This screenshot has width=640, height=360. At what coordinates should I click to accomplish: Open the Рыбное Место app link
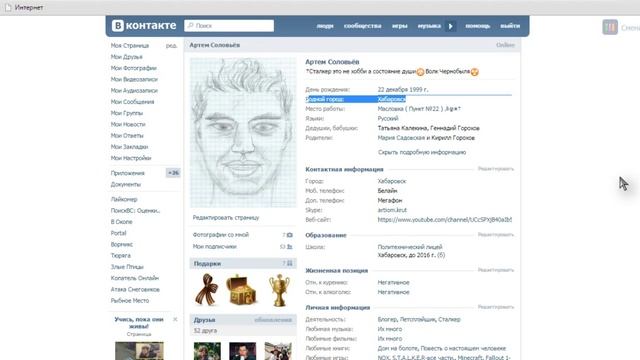point(130,300)
